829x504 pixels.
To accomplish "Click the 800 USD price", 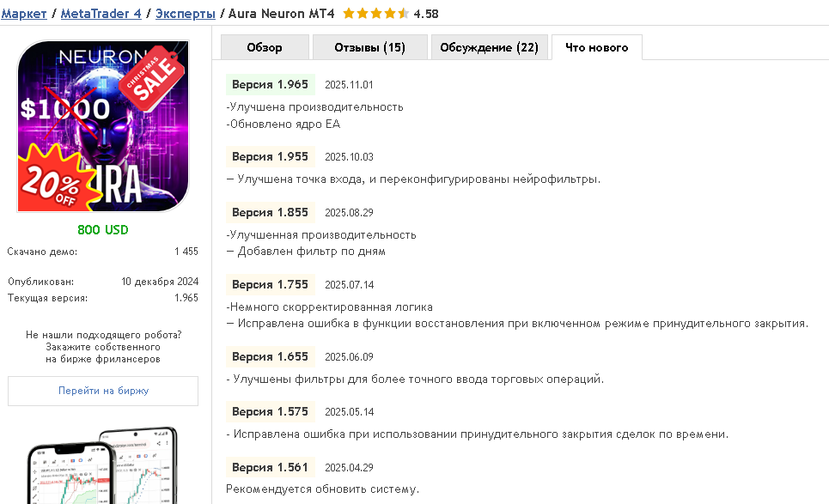I will point(103,230).
